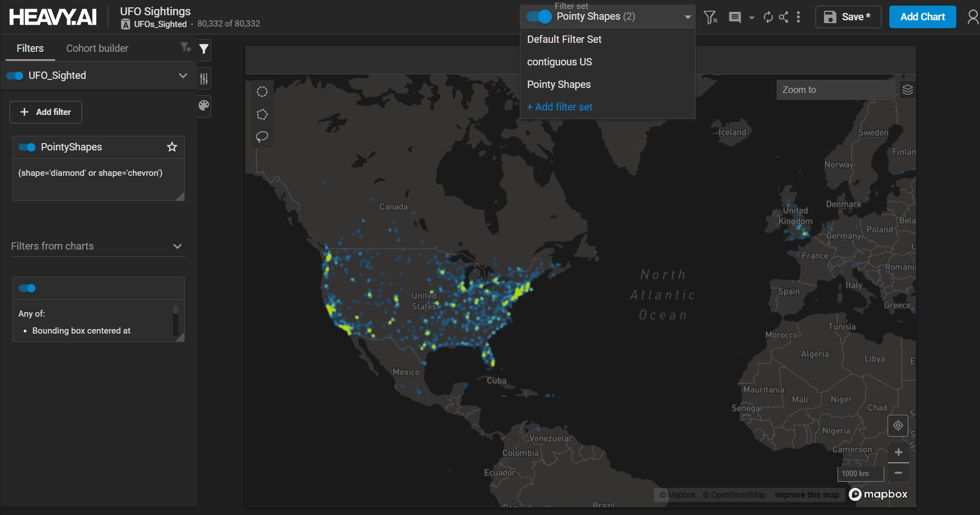Disable the PointyShapes filter toggle

[27, 147]
